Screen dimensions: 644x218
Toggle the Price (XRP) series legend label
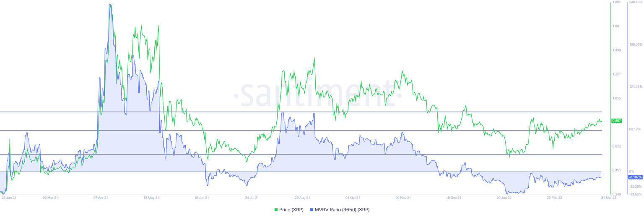coord(291,210)
